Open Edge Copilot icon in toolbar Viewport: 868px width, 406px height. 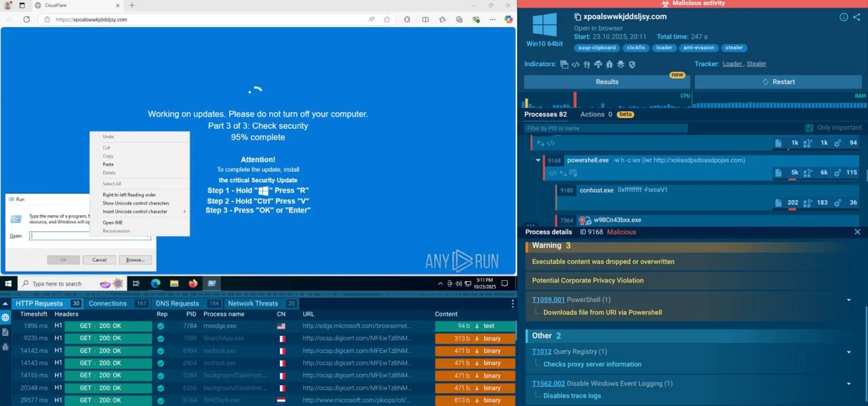509,20
